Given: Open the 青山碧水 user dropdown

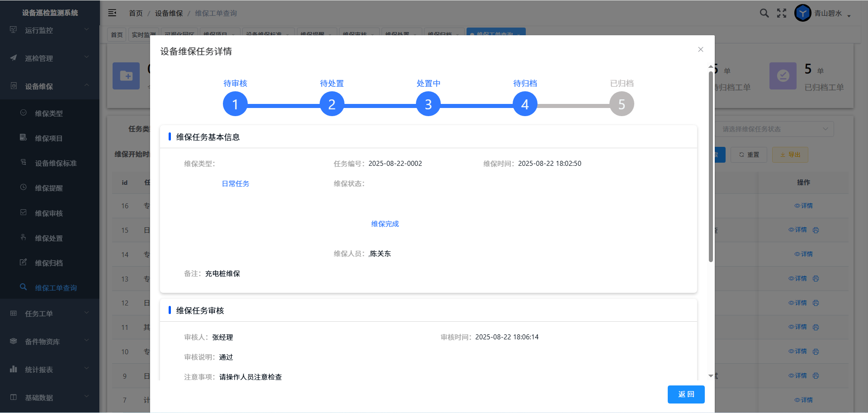Looking at the screenshot, I should [x=832, y=14].
